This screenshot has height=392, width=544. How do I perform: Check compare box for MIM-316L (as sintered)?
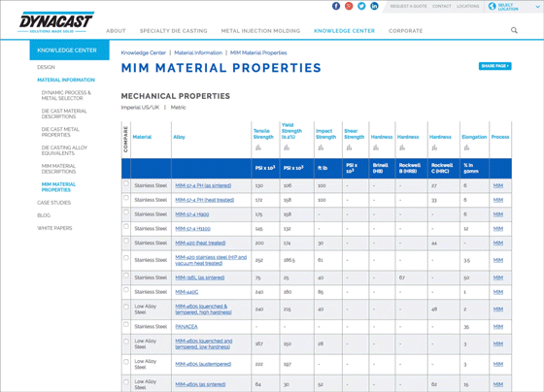[x=126, y=276]
